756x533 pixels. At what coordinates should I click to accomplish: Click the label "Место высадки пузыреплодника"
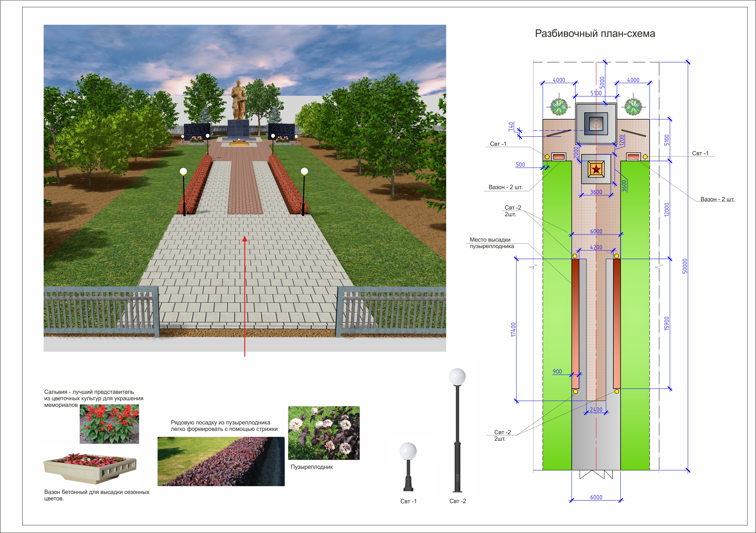492,243
